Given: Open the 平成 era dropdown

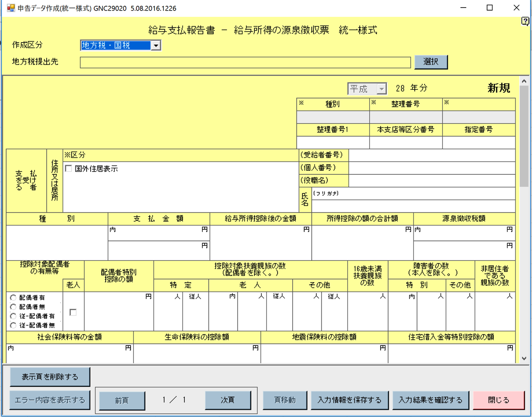Looking at the screenshot, I should [x=382, y=89].
